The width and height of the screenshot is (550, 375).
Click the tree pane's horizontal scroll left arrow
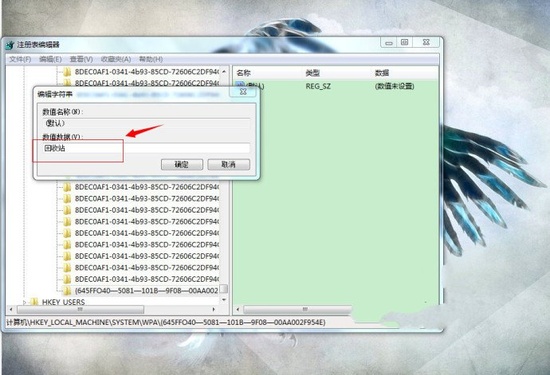coord(11,309)
